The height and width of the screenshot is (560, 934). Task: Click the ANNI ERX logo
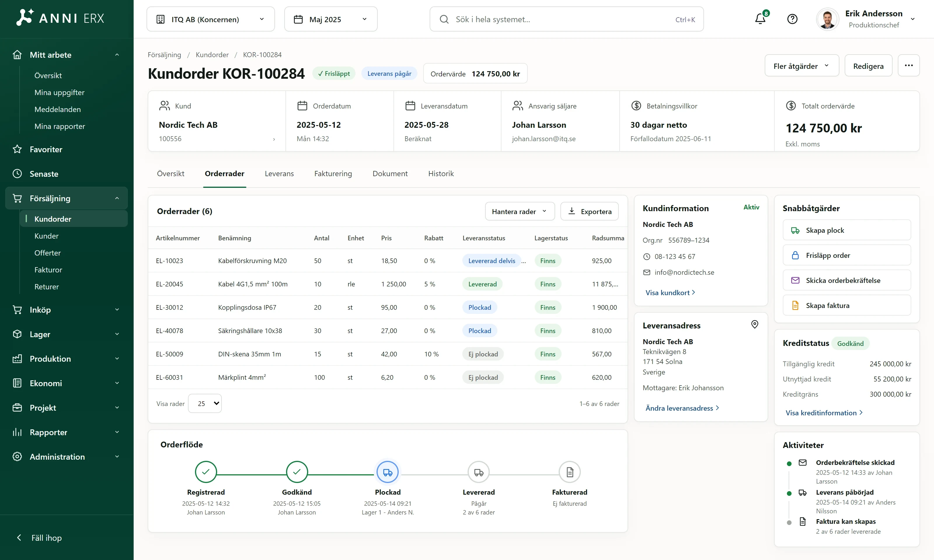(x=60, y=18)
